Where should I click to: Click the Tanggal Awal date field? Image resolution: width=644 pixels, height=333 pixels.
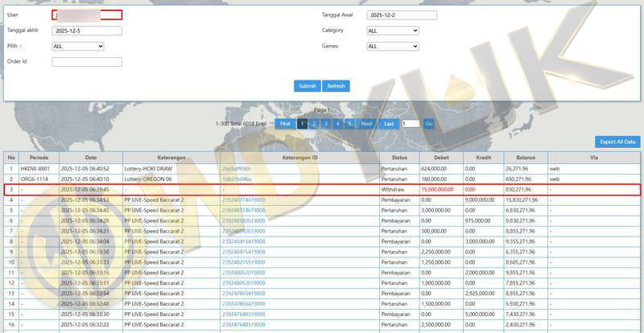coord(402,15)
